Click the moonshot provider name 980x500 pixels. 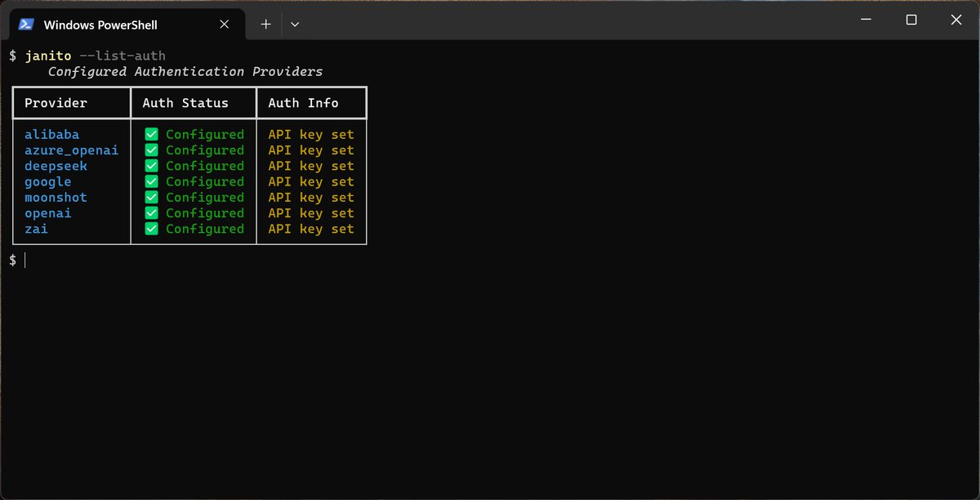coord(56,197)
